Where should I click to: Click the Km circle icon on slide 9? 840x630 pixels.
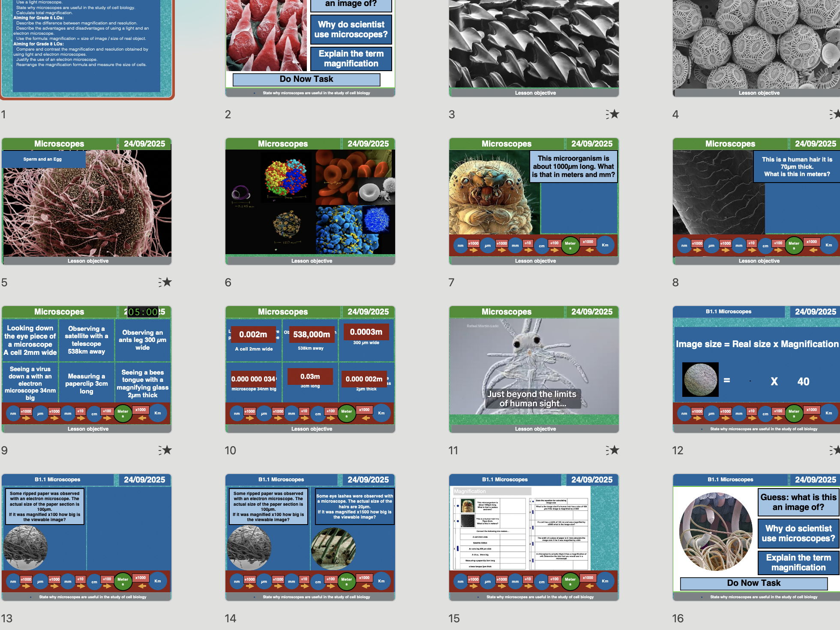pyautogui.click(x=158, y=413)
